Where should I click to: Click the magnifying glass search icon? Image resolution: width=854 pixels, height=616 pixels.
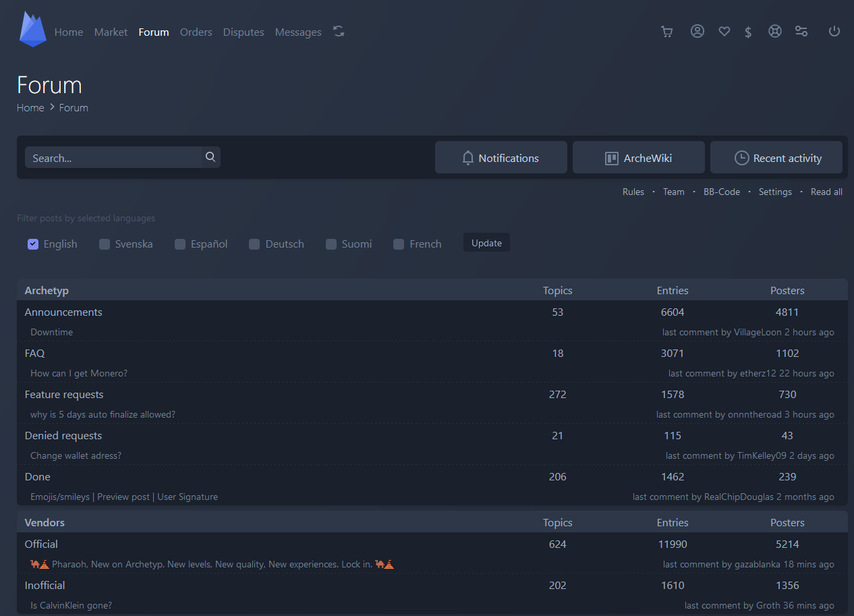tap(210, 157)
